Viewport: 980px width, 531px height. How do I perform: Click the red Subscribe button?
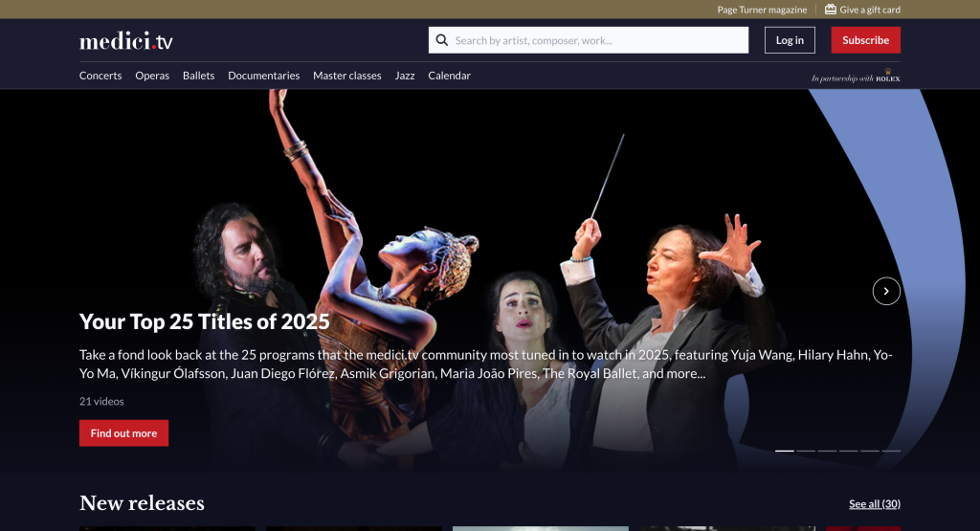click(865, 40)
